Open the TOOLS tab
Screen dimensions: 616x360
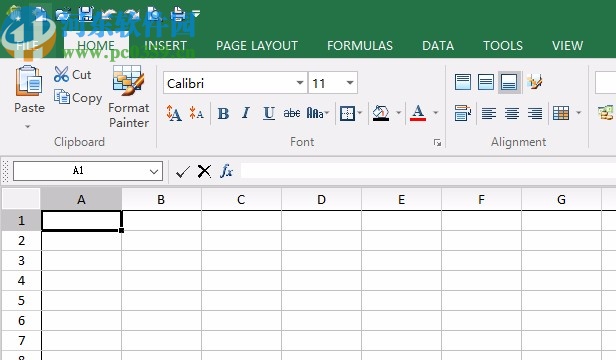pyautogui.click(x=503, y=46)
